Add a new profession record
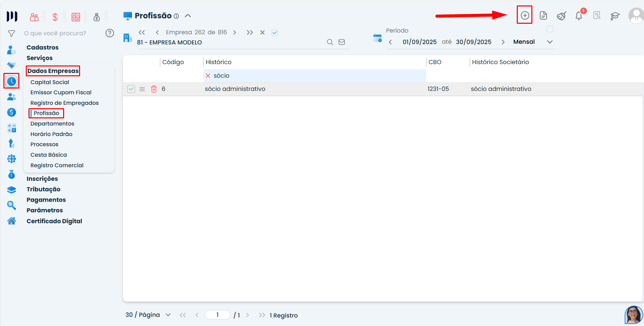The image size is (644, 326). (525, 15)
